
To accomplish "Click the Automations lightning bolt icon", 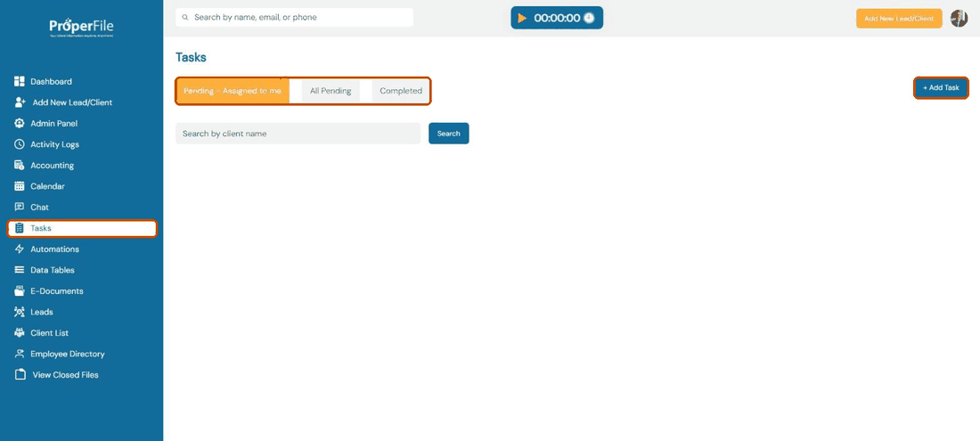I will [19, 249].
